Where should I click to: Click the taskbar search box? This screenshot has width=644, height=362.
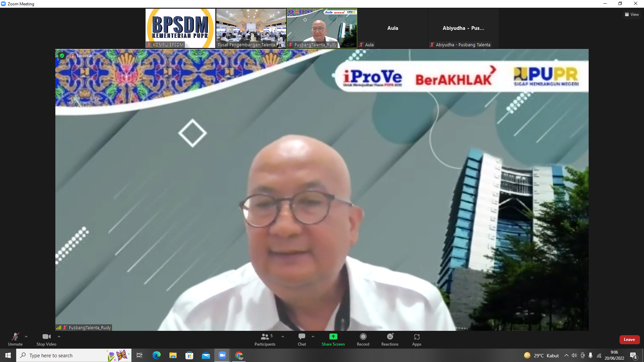click(74, 355)
